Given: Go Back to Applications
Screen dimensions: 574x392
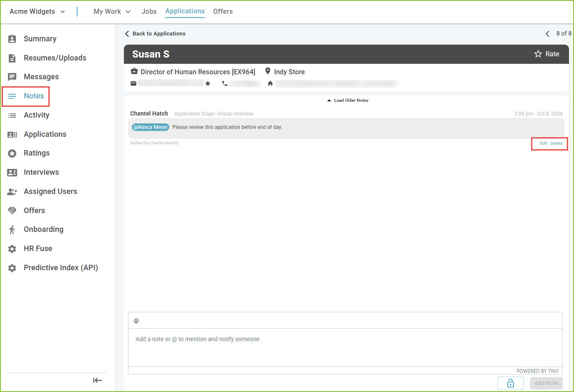Looking at the screenshot, I should pyautogui.click(x=155, y=34).
